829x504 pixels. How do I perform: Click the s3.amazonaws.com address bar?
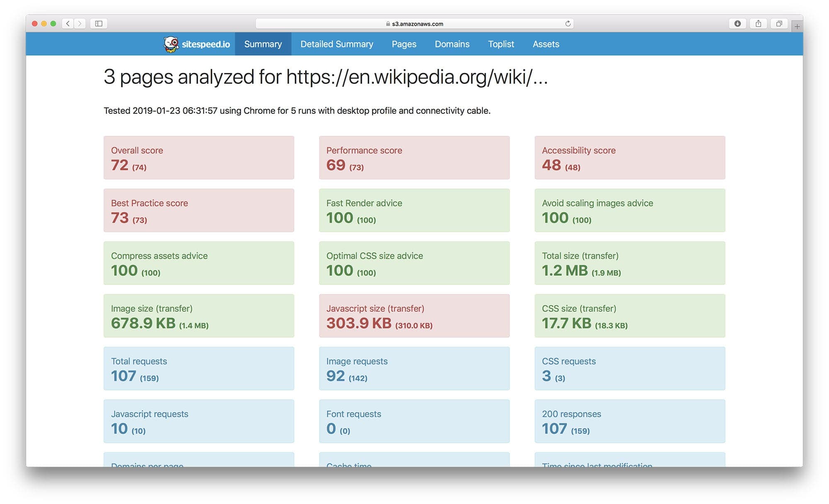coord(414,24)
